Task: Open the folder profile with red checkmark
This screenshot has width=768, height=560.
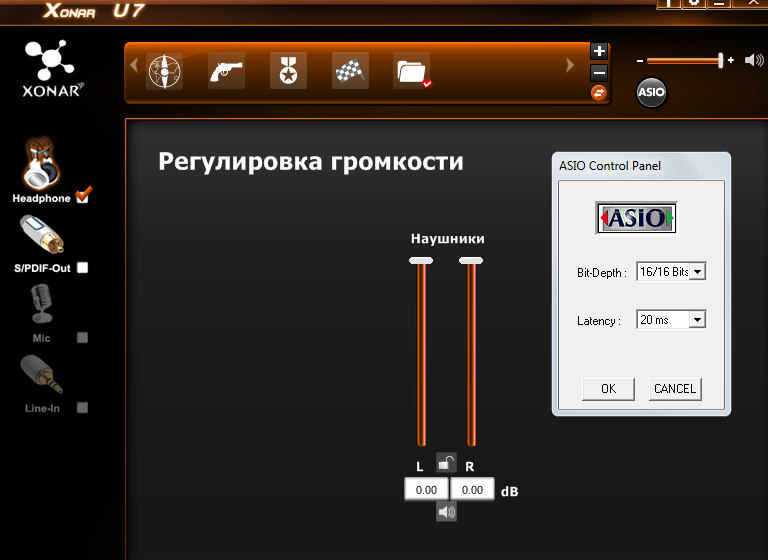Action: point(412,71)
